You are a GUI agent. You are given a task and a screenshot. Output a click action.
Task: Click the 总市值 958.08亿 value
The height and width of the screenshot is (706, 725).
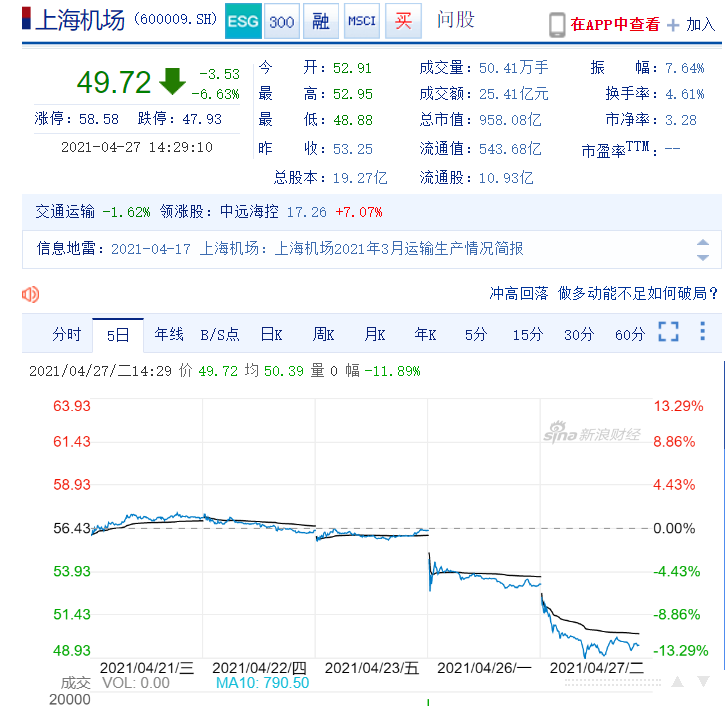[510, 120]
